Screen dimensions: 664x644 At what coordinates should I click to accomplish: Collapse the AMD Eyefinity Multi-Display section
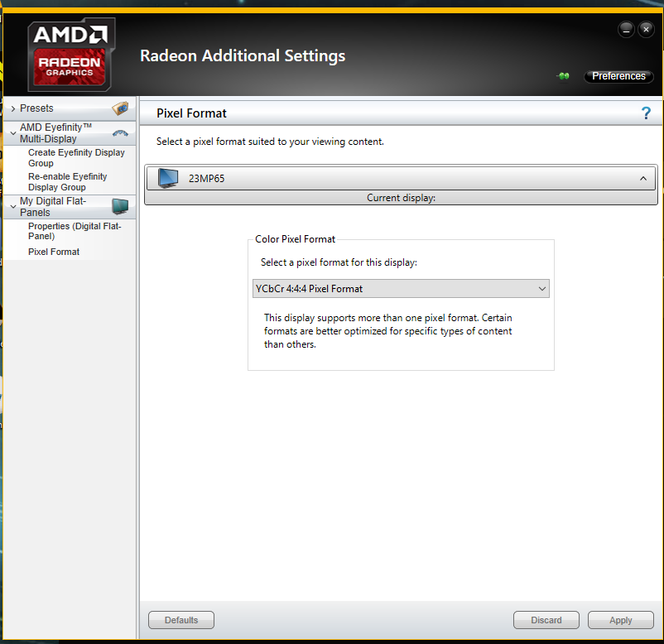point(13,133)
